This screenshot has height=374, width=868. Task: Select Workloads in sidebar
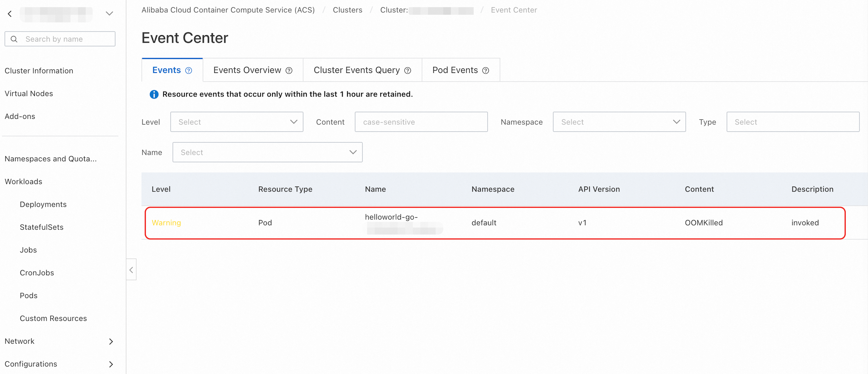click(x=23, y=182)
